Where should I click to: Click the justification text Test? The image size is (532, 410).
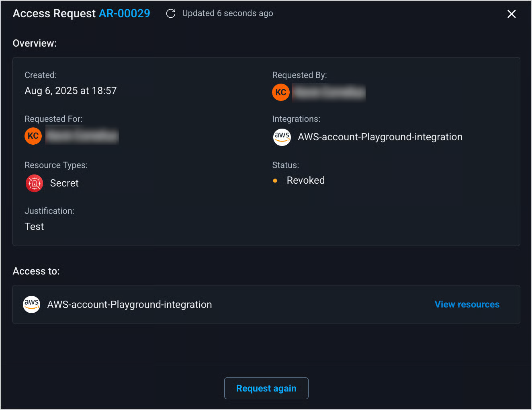click(x=35, y=227)
